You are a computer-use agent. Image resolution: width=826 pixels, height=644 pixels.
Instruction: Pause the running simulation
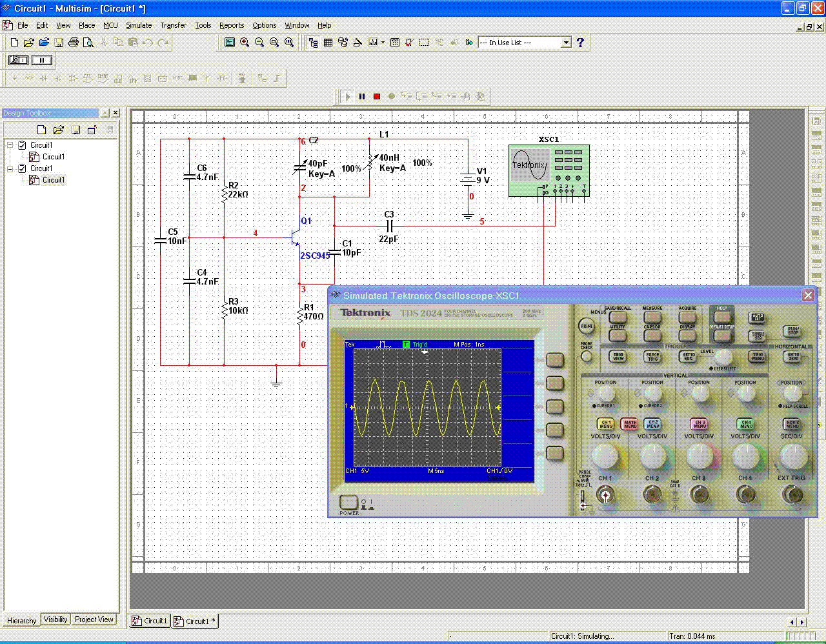(x=362, y=97)
